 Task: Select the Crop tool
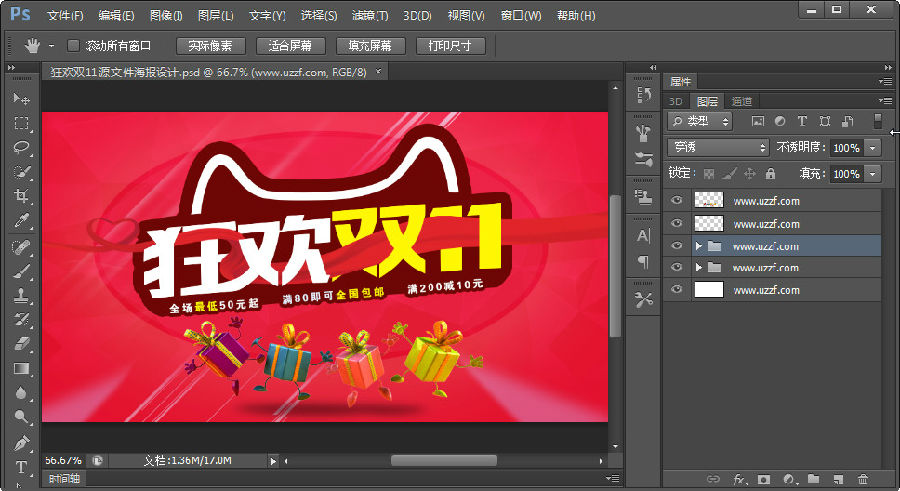(x=21, y=196)
